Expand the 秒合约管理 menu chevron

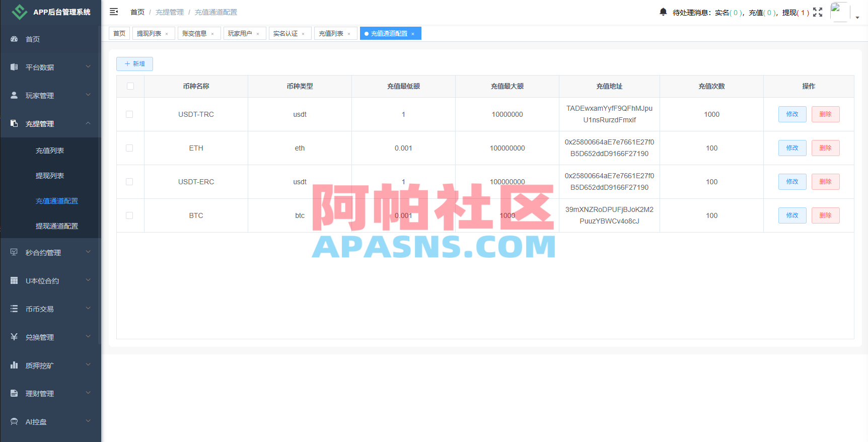[88, 252]
